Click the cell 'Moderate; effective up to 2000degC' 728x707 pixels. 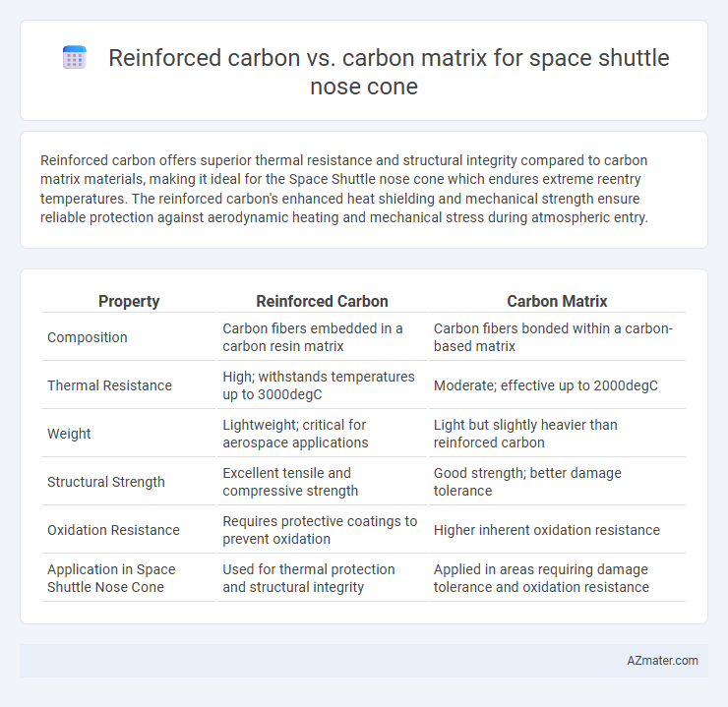tap(557, 385)
